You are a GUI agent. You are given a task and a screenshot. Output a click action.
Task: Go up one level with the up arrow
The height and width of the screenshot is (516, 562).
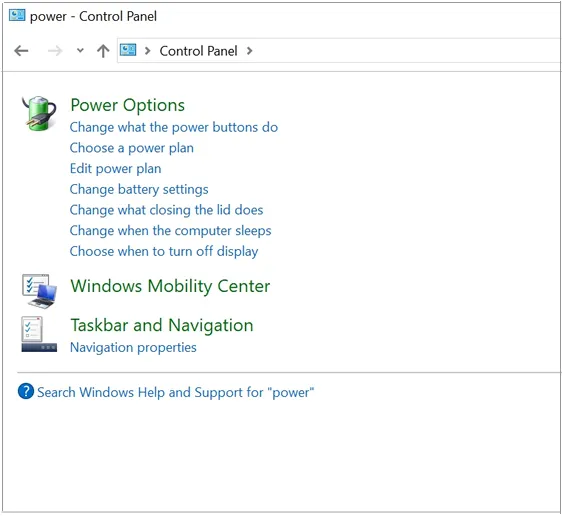click(x=103, y=51)
